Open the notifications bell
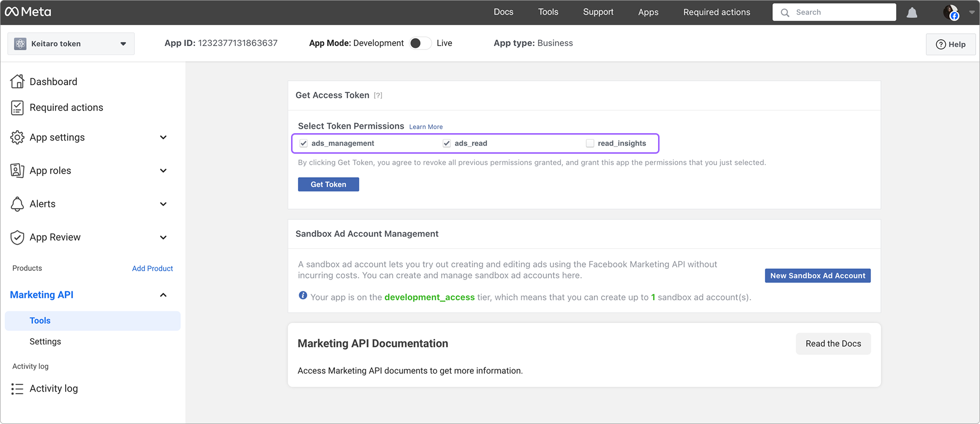Screen dimensions: 980x424 [x=912, y=12]
